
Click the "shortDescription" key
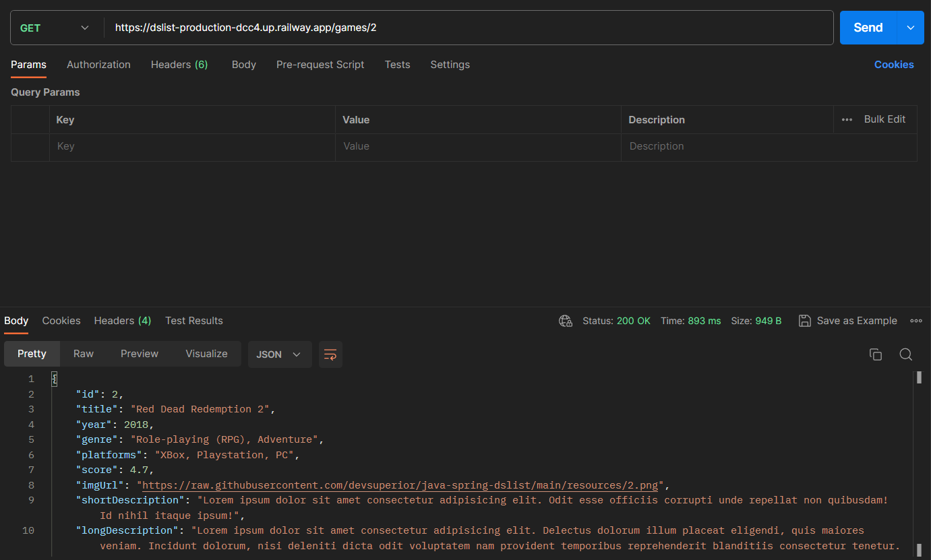[130, 500]
